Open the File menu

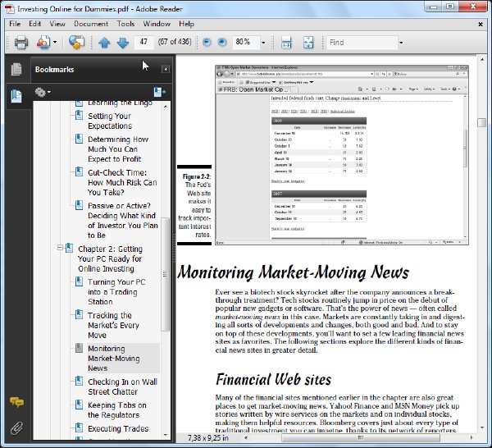15,24
